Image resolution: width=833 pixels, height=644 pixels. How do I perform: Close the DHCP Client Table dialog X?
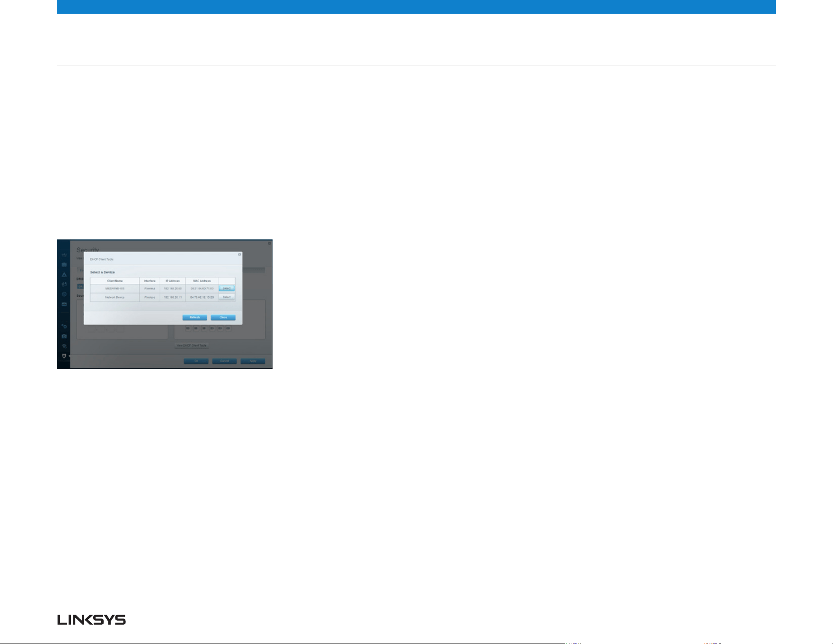point(239,255)
